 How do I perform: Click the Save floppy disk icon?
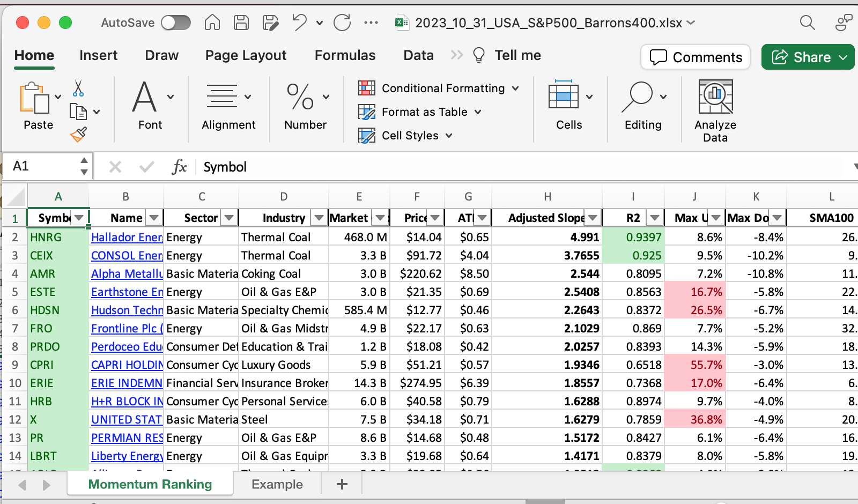pos(241,23)
